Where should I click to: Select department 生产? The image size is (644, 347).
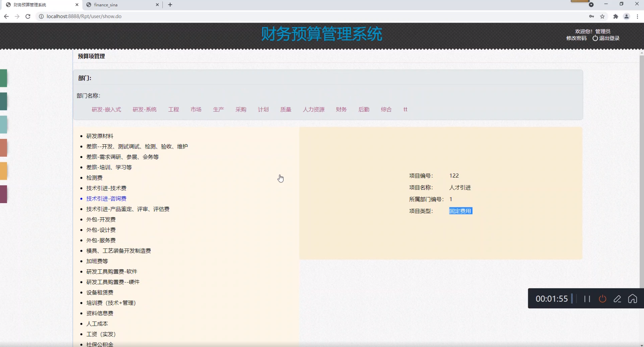click(218, 110)
